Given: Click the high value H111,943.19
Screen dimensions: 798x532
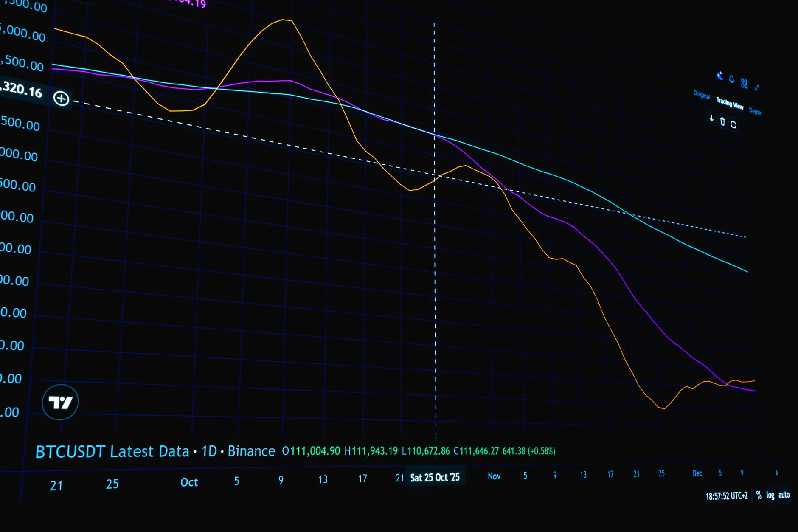Looking at the screenshot, I should coord(371,451).
